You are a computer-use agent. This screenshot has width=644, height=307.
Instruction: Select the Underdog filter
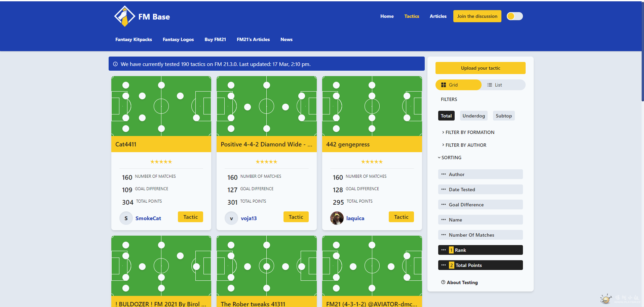(473, 116)
